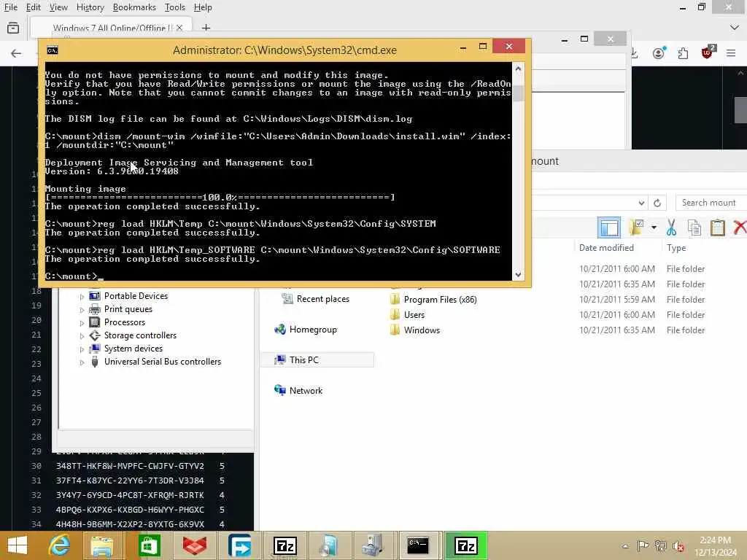The height and width of the screenshot is (560, 747).
Task: Expand the System devices node
Action: [82, 349]
